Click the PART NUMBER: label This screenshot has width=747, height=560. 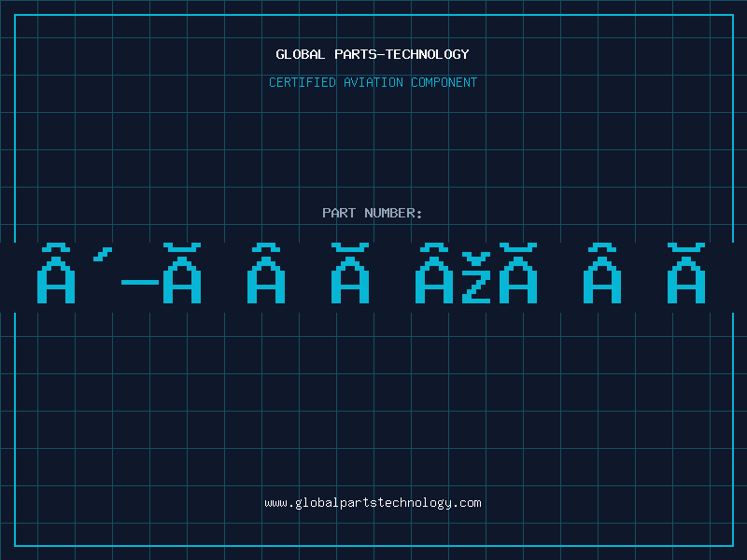(x=373, y=213)
